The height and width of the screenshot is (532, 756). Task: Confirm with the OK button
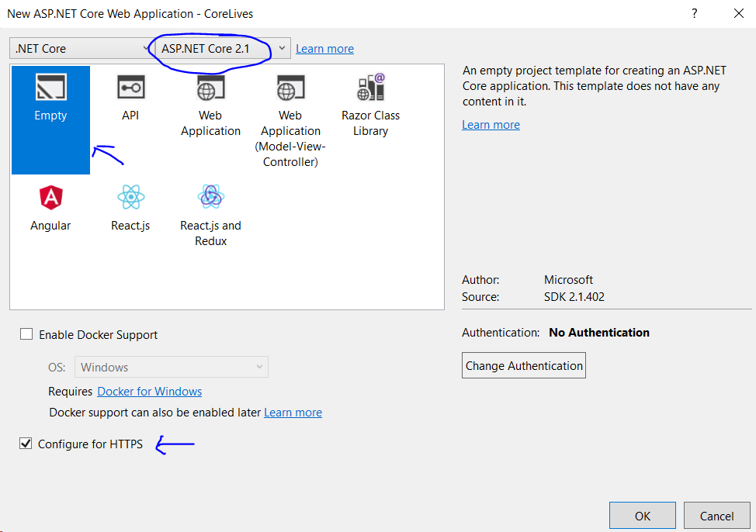coord(642,516)
